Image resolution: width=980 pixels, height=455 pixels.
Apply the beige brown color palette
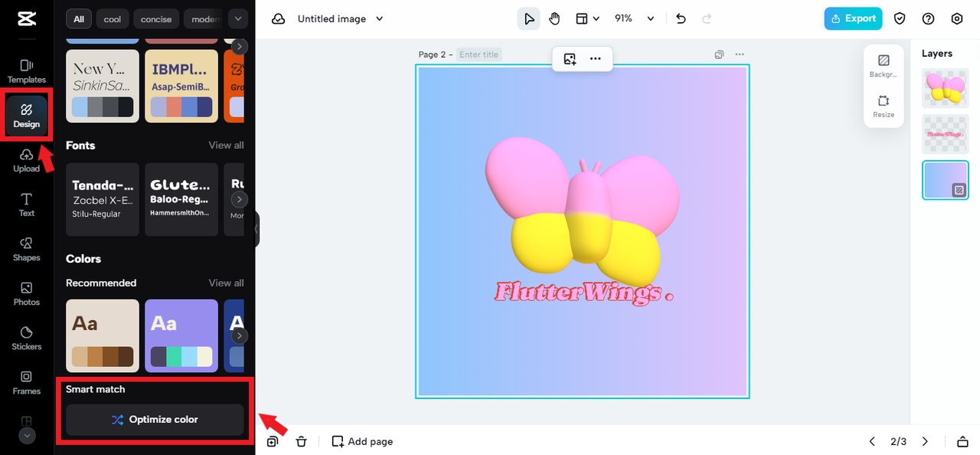[103, 336]
